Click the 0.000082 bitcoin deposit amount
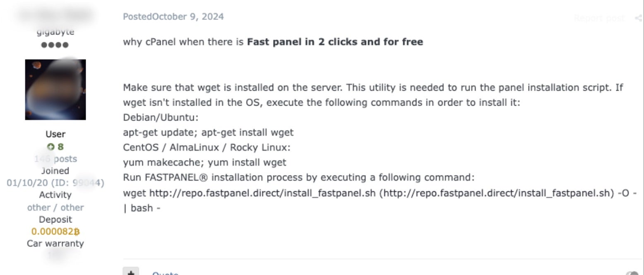The image size is (644, 275). click(x=55, y=232)
